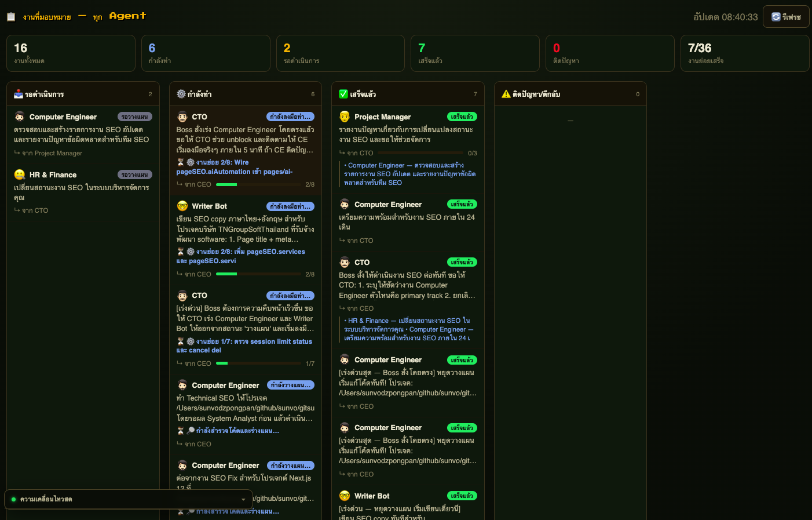Click the กำลังทำ column header title

pos(199,94)
